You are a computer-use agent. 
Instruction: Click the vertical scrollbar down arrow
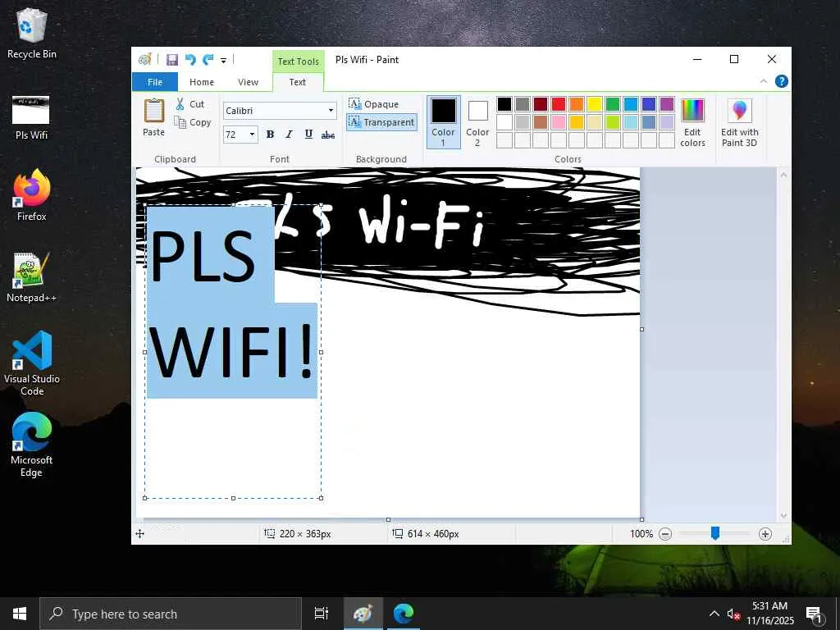783,516
